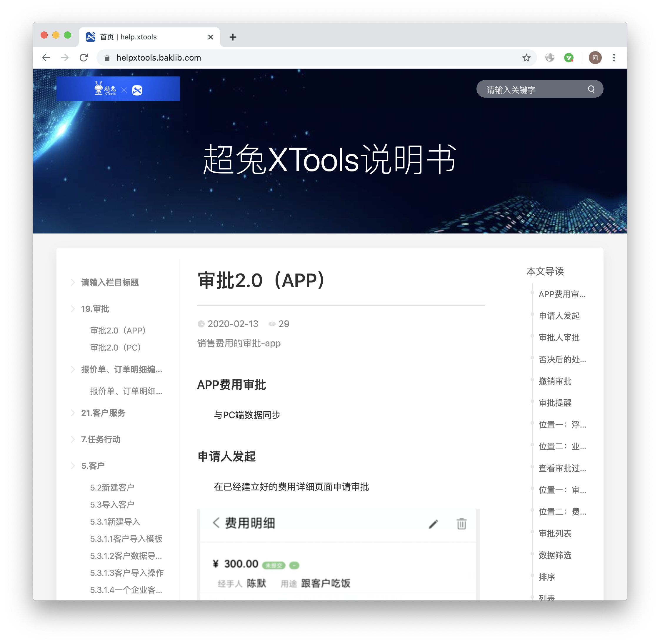Open the 审批2.0（PC）sidebar link
Viewport: 660px width, 644px height.
[x=115, y=347]
